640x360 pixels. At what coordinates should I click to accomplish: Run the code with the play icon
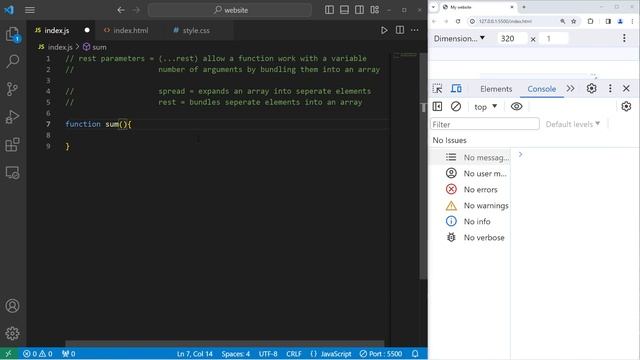[x=384, y=30]
